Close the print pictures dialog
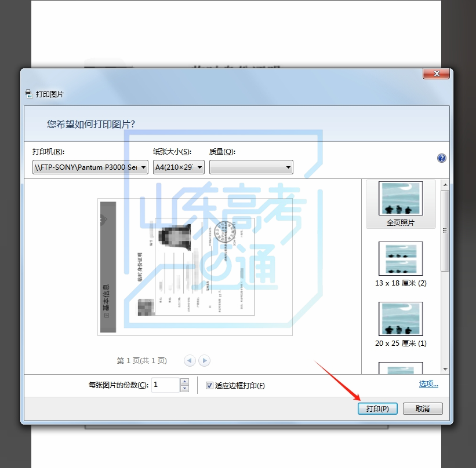This screenshot has width=476, height=468. coord(436,74)
